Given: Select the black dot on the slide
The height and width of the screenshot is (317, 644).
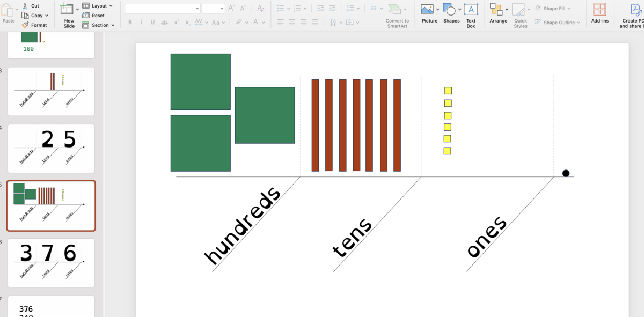Looking at the screenshot, I should (566, 173).
